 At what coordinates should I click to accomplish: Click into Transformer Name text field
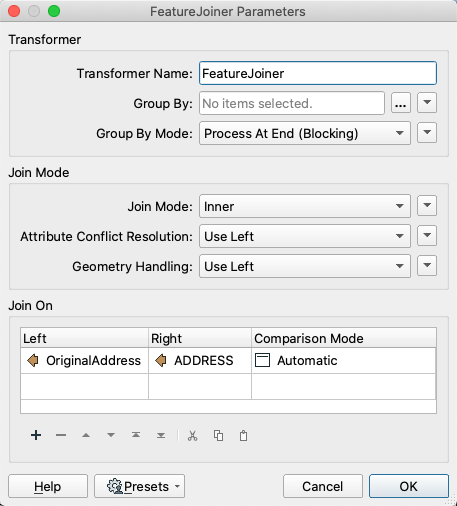tap(318, 73)
